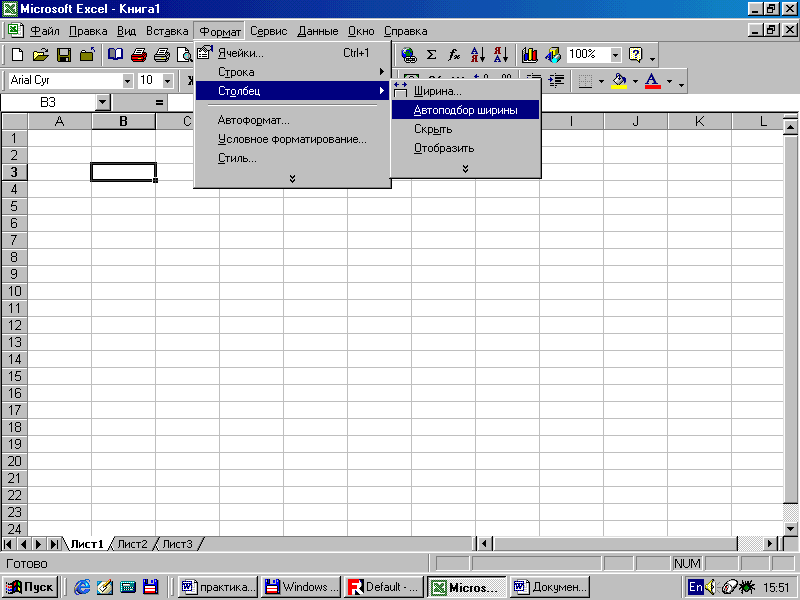
Task: Apply the Borders button
Action: coord(585,81)
